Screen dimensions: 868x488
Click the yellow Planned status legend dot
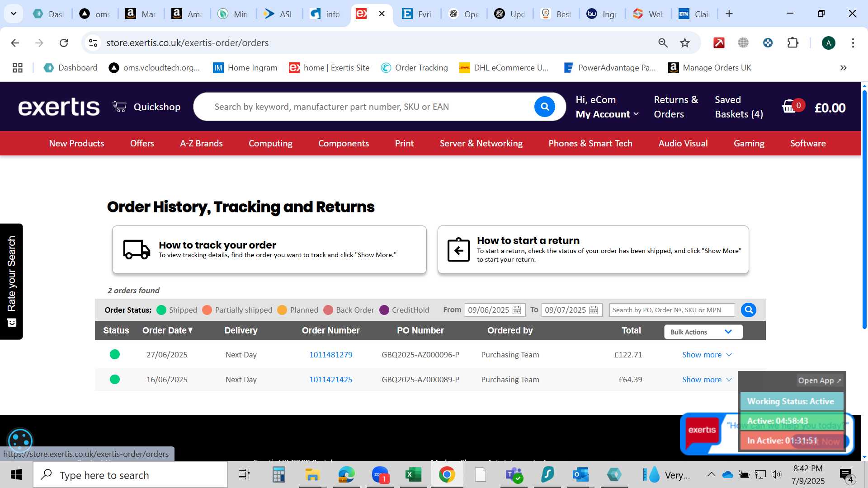(282, 310)
